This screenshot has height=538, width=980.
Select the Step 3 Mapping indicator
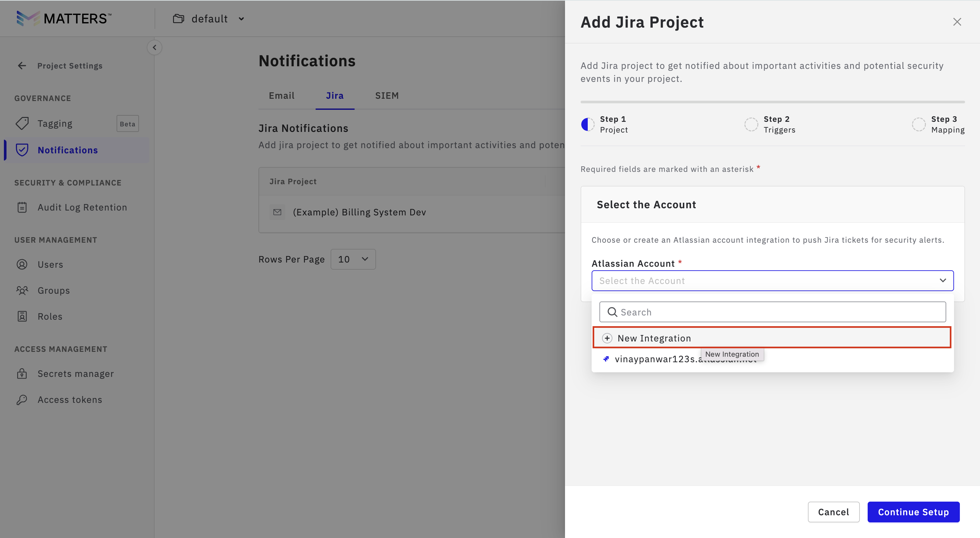coord(918,124)
